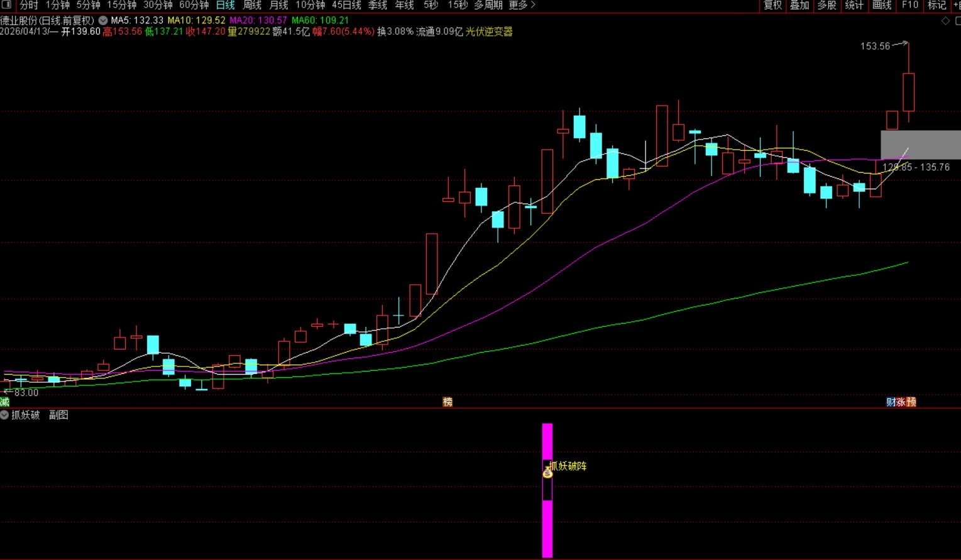Click the 83.00 low price label
961x560 pixels.
[26, 393]
